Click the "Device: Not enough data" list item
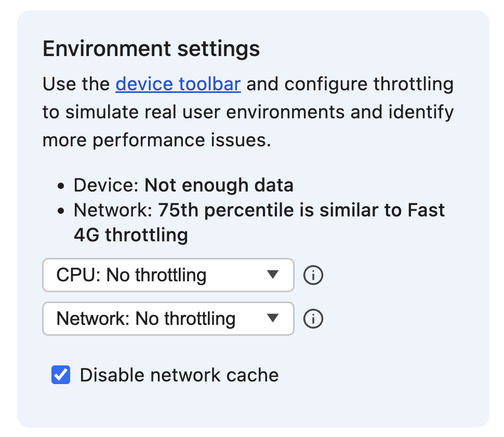Screen dimensions: 504x437 pyautogui.click(x=183, y=185)
